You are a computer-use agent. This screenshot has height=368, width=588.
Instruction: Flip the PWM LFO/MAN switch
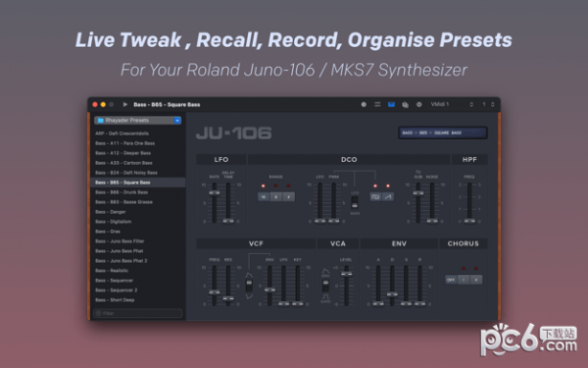[355, 202]
